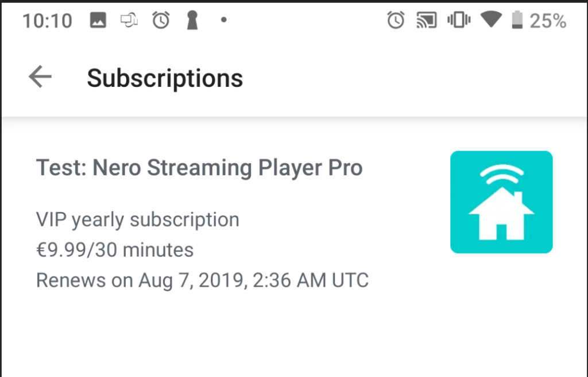Tap the Chromecast status icon
The width and height of the screenshot is (588, 377).
click(x=425, y=20)
